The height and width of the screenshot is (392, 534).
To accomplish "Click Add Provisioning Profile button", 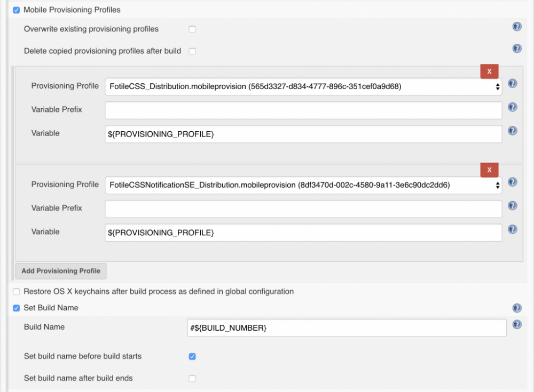I will tap(61, 271).
